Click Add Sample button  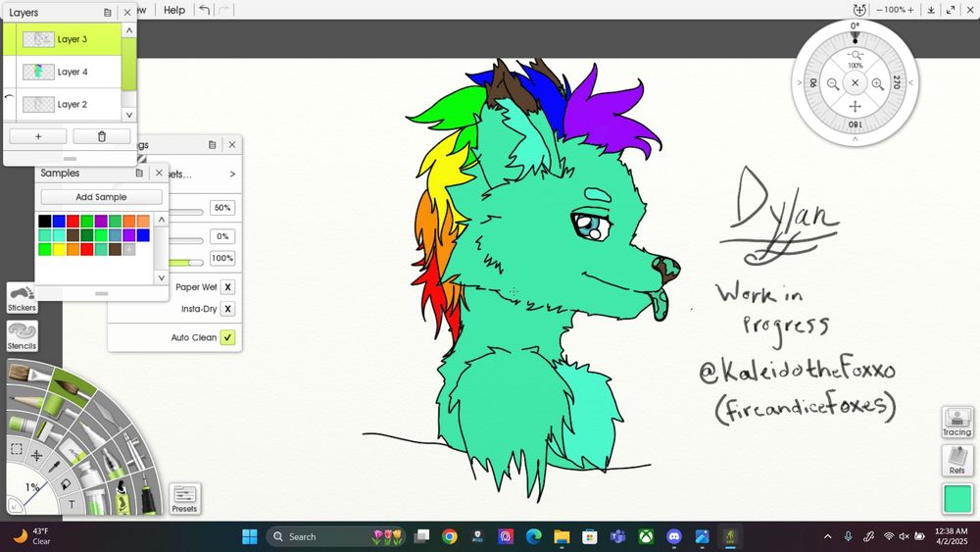(101, 197)
